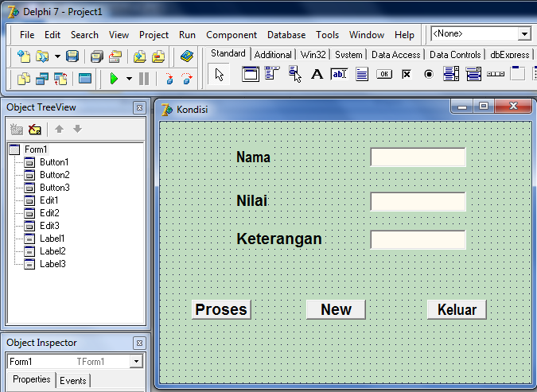Select the Edit component icon
This screenshot has height=392, width=537.
(x=339, y=74)
